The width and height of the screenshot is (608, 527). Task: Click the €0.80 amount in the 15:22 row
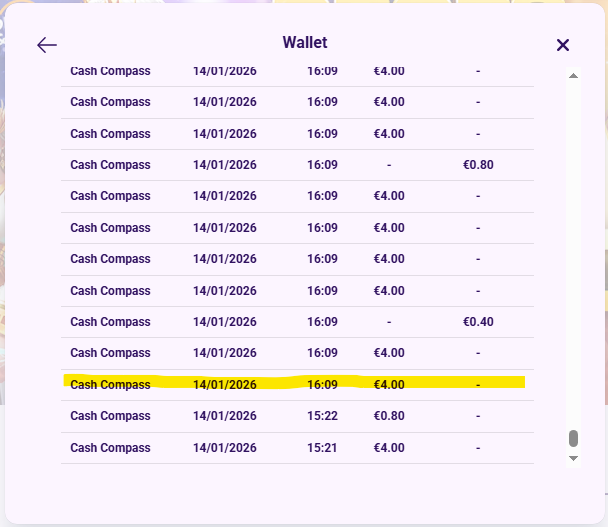pos(389,416)
